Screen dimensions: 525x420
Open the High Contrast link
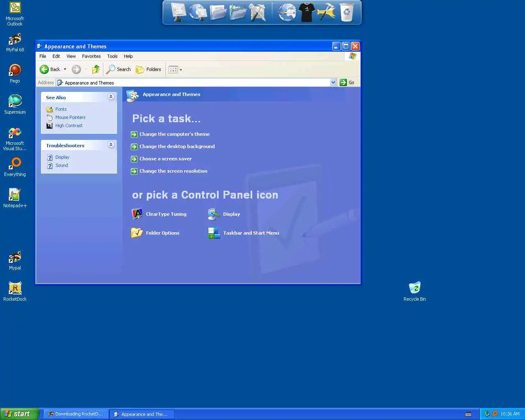(69, 126)
